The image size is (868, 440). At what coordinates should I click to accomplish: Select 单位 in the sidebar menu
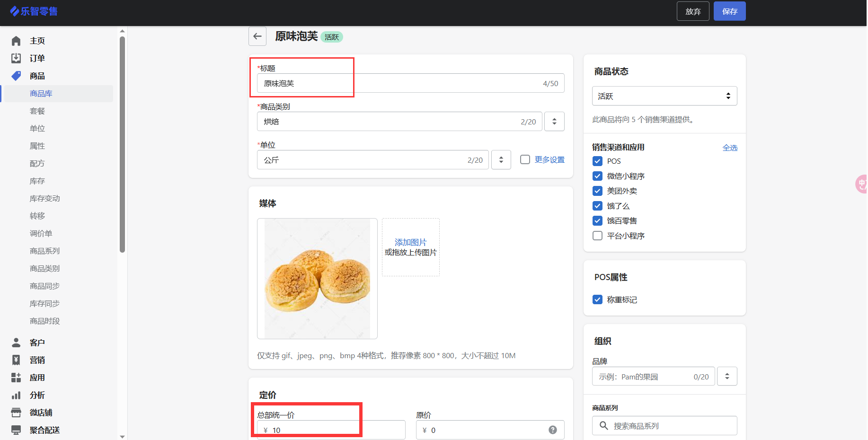[37, 129]
